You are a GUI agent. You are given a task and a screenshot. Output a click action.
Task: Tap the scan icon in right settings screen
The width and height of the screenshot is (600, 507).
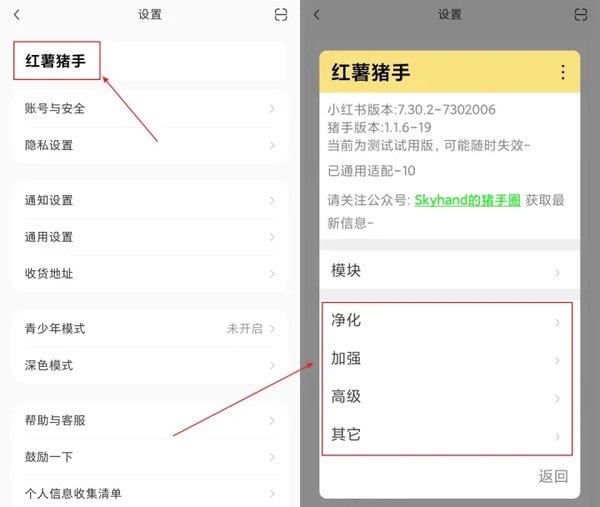pyautogui.click(x=581, y=15)
